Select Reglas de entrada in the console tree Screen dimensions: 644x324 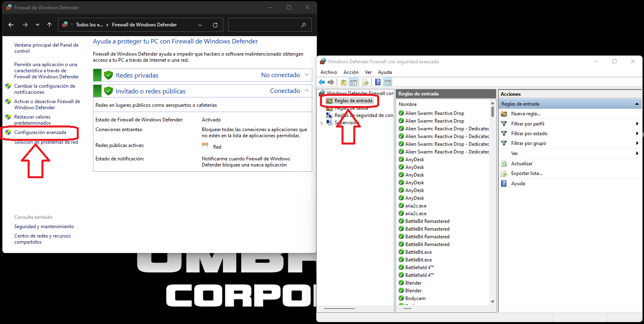[353, 101]
